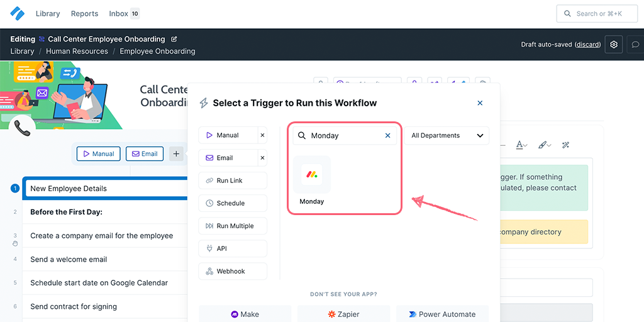Image resolution: width=644 pixels, height=322 pixels.
Task: Open the comments speech bubble icon
Action: point(635,45)
